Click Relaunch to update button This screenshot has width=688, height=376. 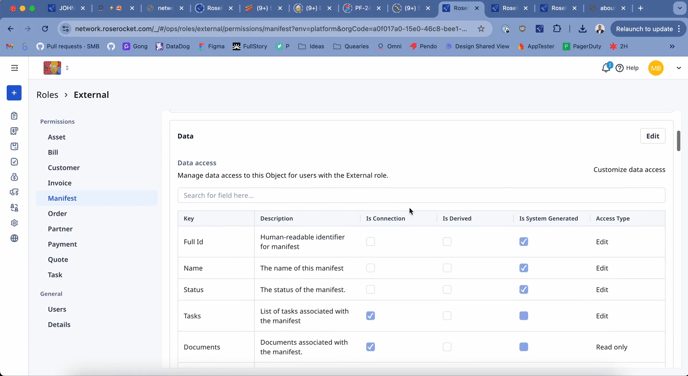647,29
